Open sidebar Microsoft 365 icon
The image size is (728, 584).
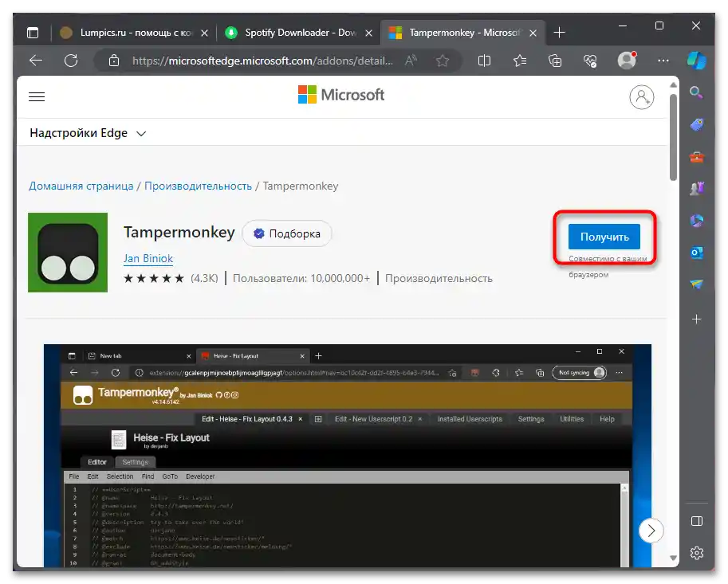pos(696,221)
